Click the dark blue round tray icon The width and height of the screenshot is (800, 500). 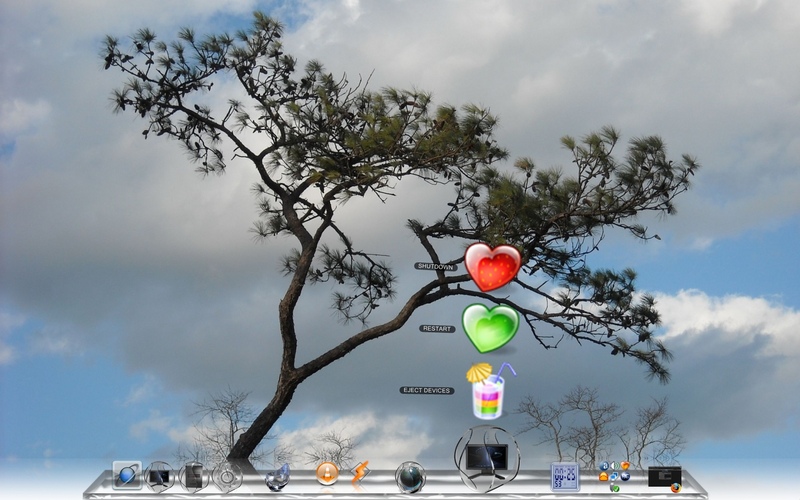[x=625, y=477]
